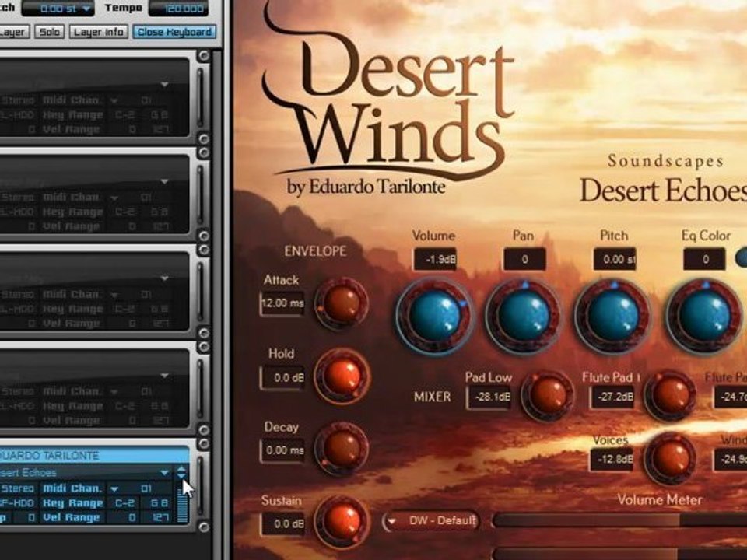
Task: Click the Eq Color value field showing 0
Action: pos(705,260)
